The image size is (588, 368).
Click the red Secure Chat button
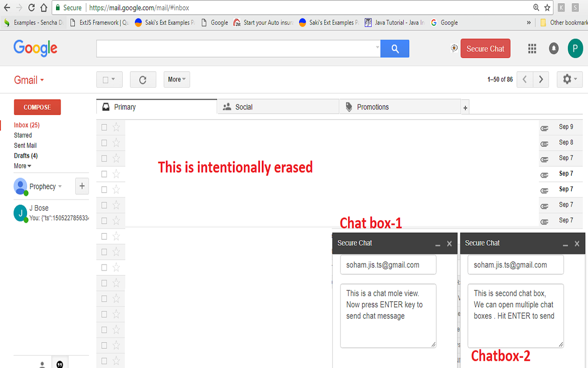[485, 48]
